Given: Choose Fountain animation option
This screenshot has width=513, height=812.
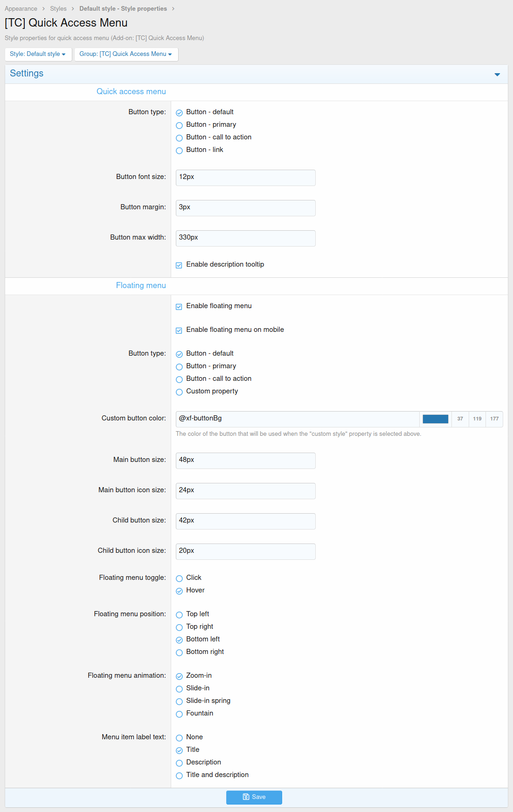Looking at the screenshot, I should [x=179, y=714].
